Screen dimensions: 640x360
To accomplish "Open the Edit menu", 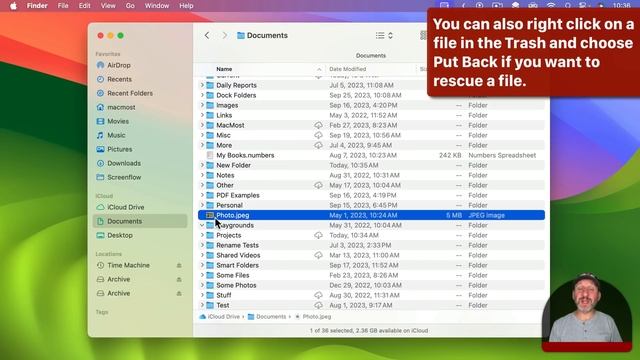I will tap(84, 6).
